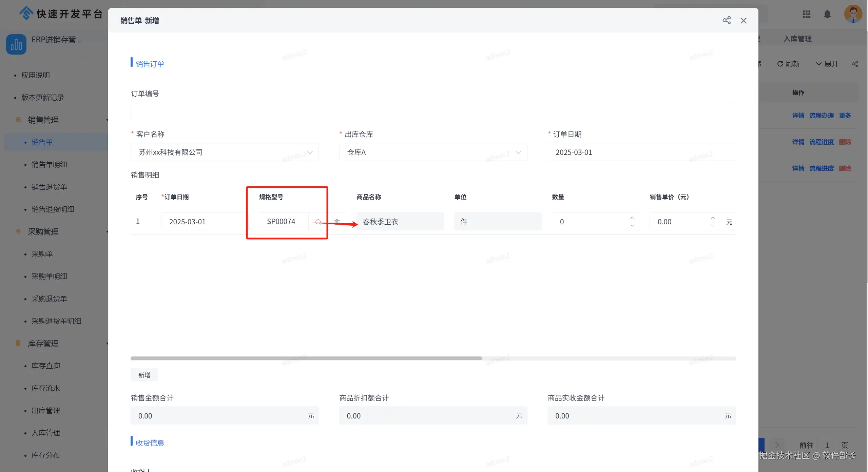Increase 数量 with up stepper arrow
The image size is (868, 472).
pos(632,218)
